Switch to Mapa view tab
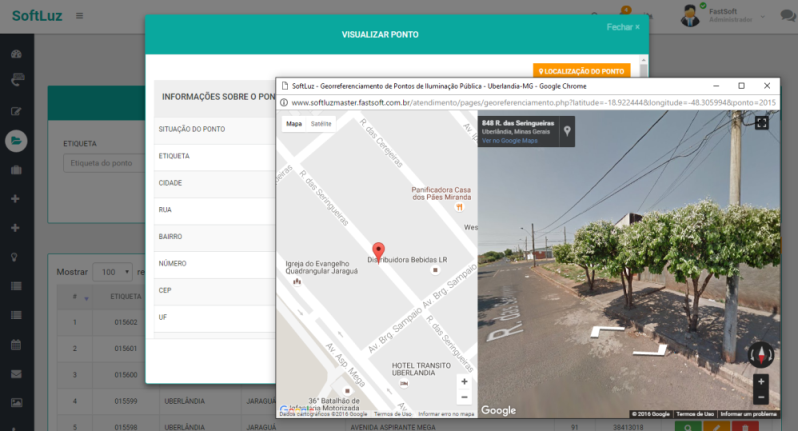This screenshot has width=798, height=431. (294, 124)
